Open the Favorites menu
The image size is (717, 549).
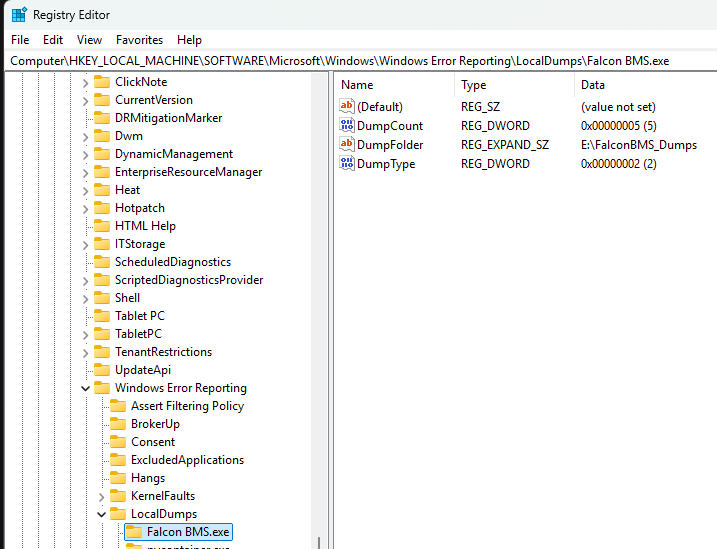139,40
